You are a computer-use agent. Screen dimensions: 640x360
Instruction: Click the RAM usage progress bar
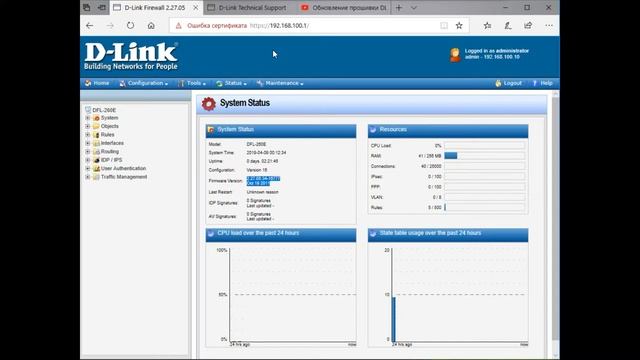[x=484, y=156]
